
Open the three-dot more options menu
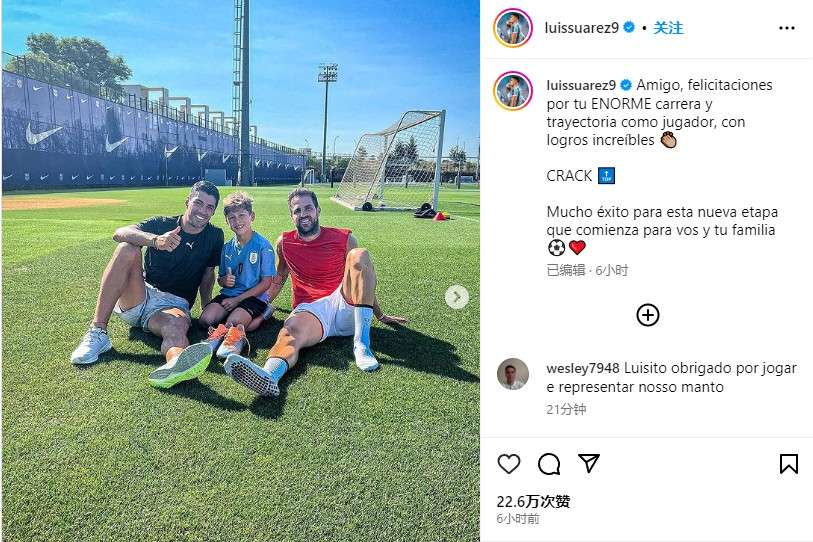pyautogui.click(x=787, y=28)
